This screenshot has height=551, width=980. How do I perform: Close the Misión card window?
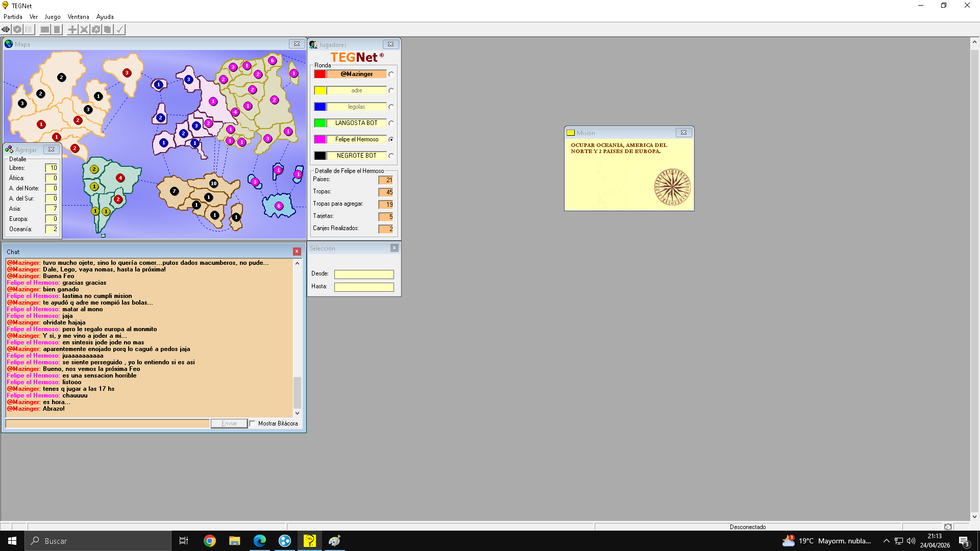[x=683, y=133]
